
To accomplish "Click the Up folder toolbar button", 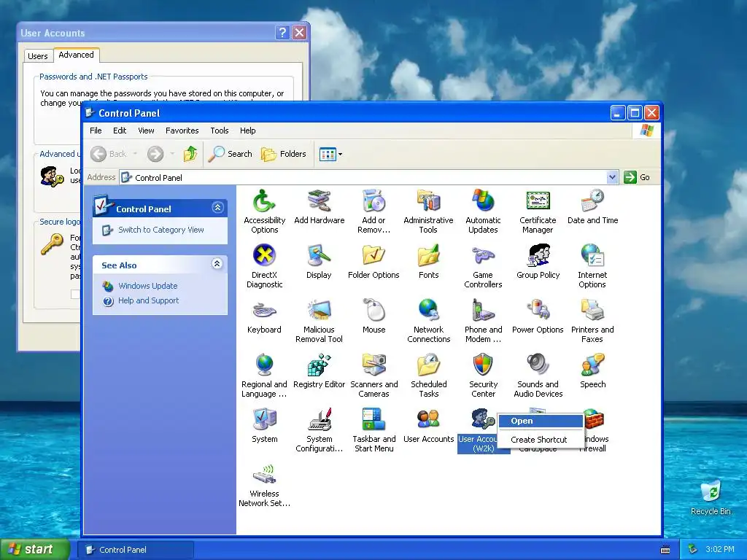I will pyautogui.click(x=190, y=154).
